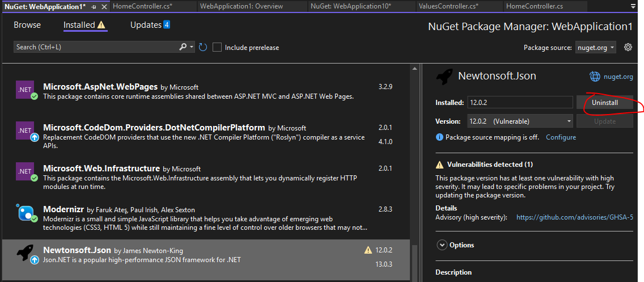Image resolution: width=644 pixels, height=282 pixels.
Task: Open the nuget.org link
Action: coord(618,77)
